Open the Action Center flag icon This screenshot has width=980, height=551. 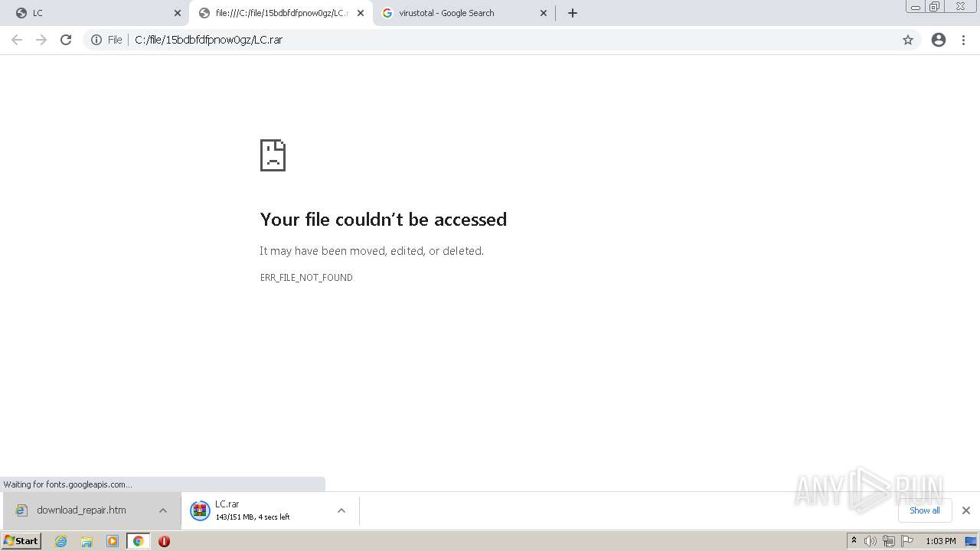point(907,541)
